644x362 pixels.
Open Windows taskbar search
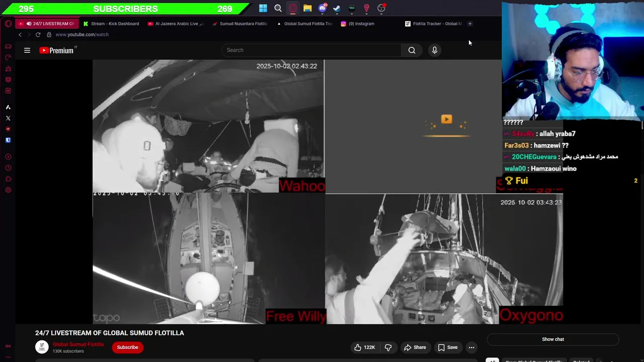(x=278, y=8)
